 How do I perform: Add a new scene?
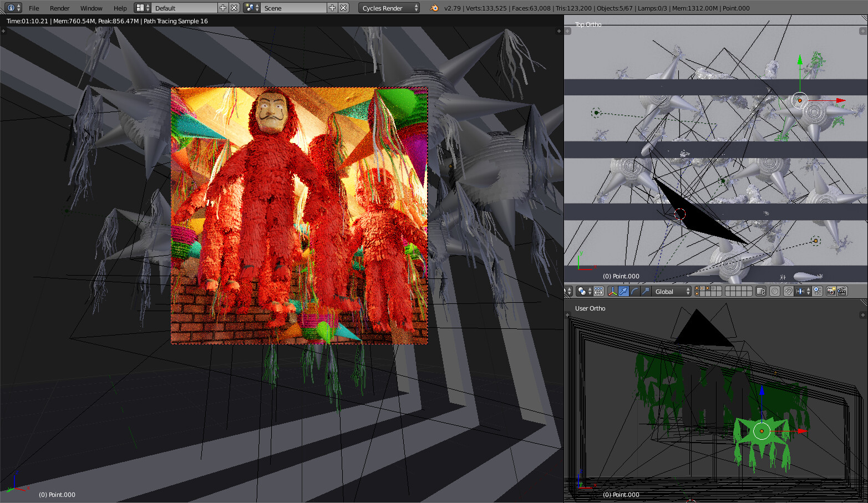(332, 8)
